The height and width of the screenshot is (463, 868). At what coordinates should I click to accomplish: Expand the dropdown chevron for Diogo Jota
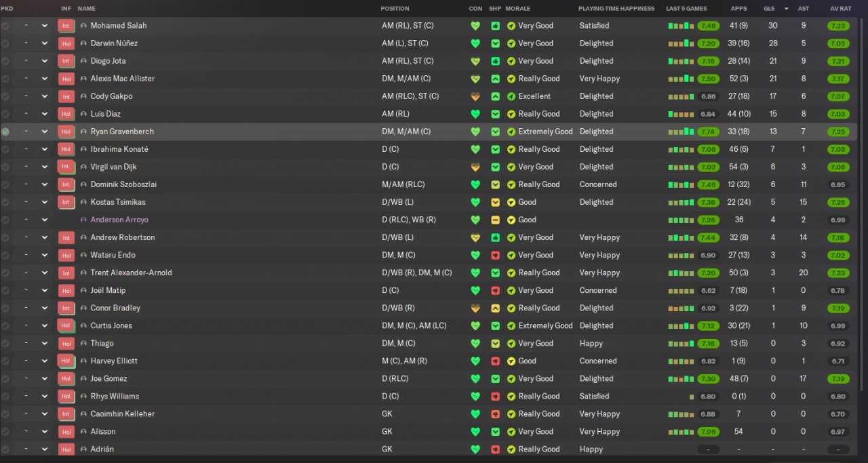(x=45, y=61)
